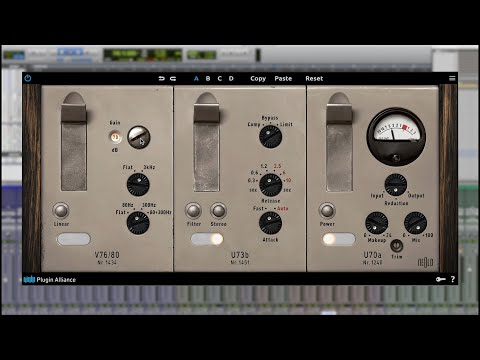This screenshot has width=480, height=360.
Task: Click the 80Hz / 300Hz low filter knob
Action: coord(138,223)
